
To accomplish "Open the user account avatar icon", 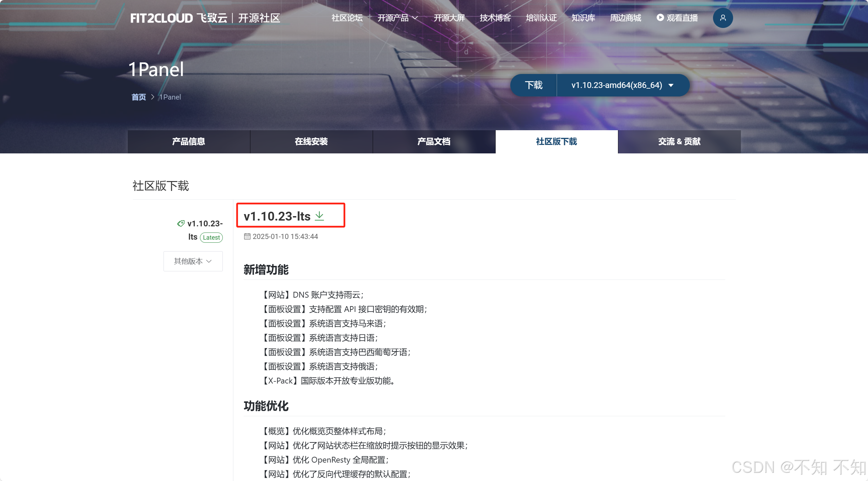I will pyautogui.click(x=723, y=18).
